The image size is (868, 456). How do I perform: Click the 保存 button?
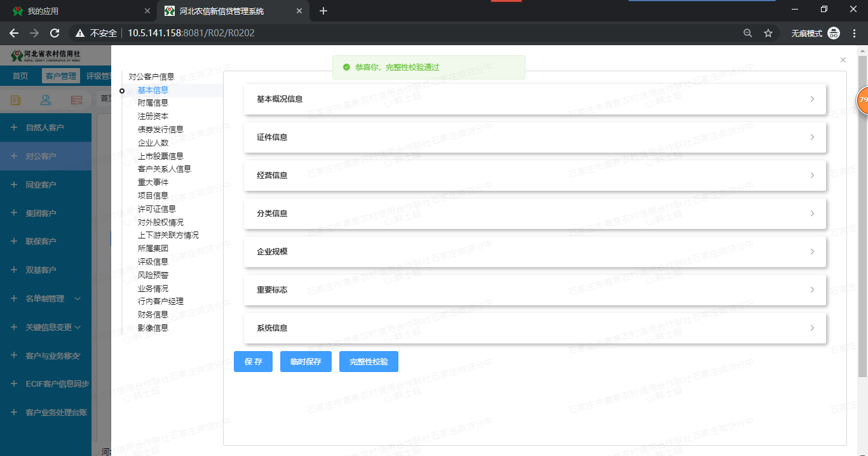pos(253,362)
